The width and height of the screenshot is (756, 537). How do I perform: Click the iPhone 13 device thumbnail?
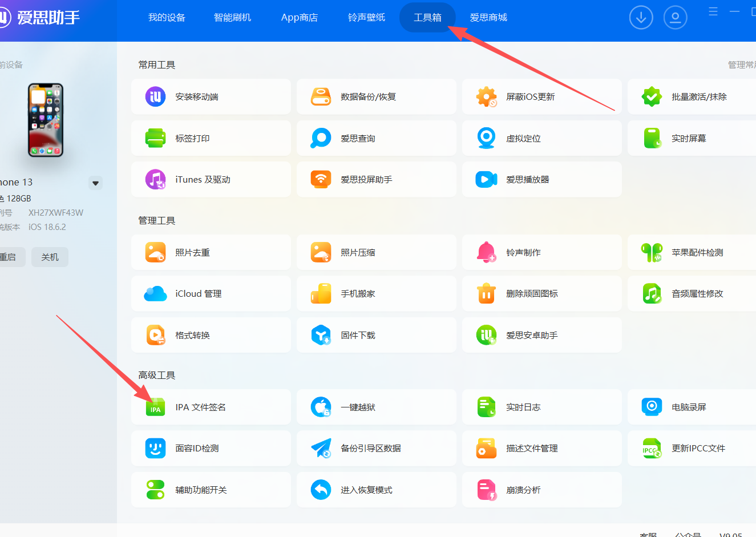coord(46,120)
